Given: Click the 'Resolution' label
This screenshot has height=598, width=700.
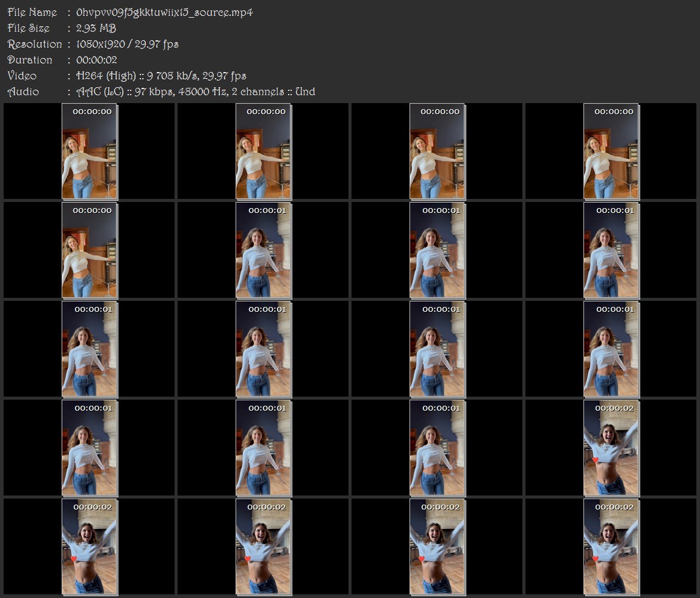Looking at the screenshot, I should pos(35,44).
